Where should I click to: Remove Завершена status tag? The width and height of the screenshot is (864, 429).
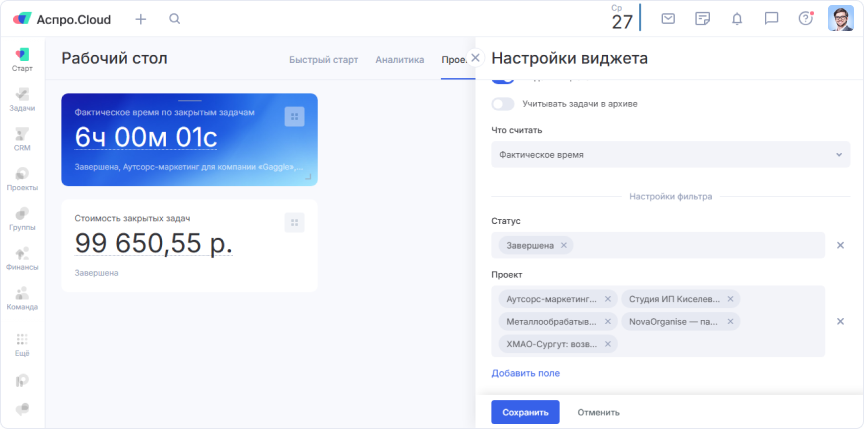pyautogui.click(x=564, y=246)
